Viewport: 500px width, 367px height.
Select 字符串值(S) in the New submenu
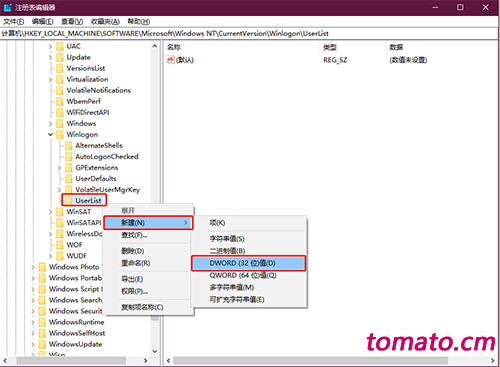point(249,239)
